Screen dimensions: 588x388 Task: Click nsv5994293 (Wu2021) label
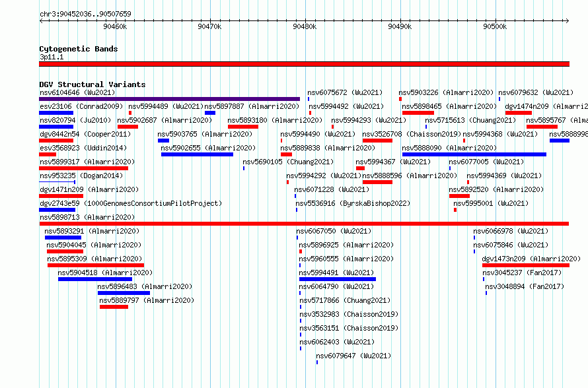pyautogui.click(x=369, y=120)
